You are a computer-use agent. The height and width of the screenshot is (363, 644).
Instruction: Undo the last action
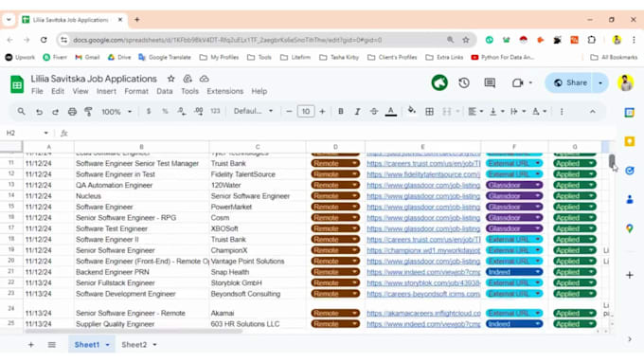(39, 112)
